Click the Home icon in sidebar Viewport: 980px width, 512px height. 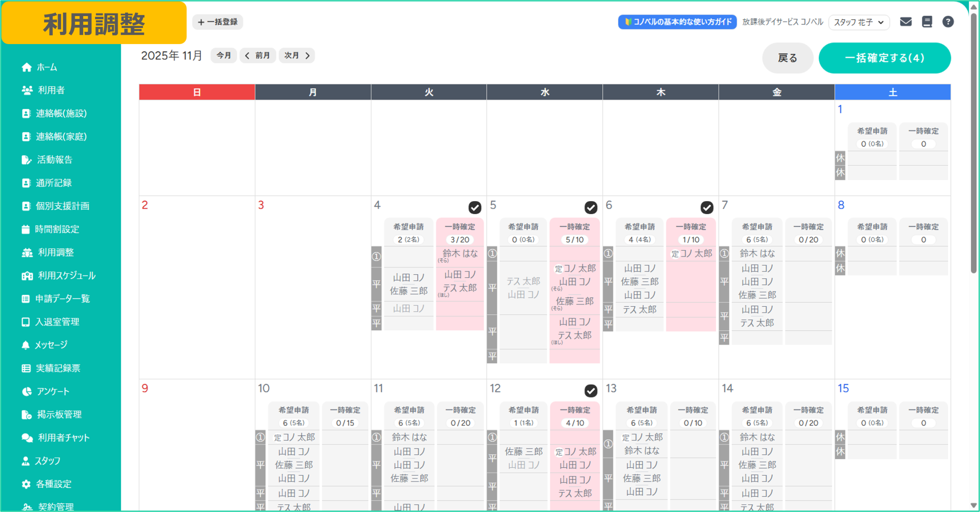click(x=26, y=67)
